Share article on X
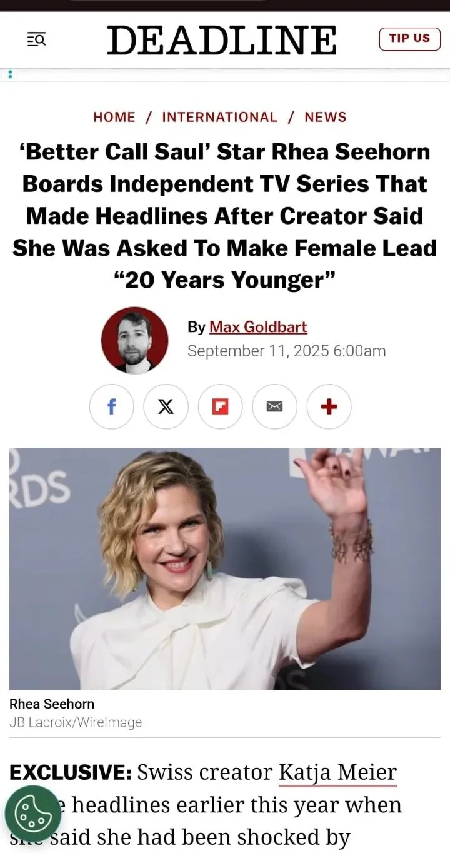This screenshot has height=868, width=450. (166, 406)
